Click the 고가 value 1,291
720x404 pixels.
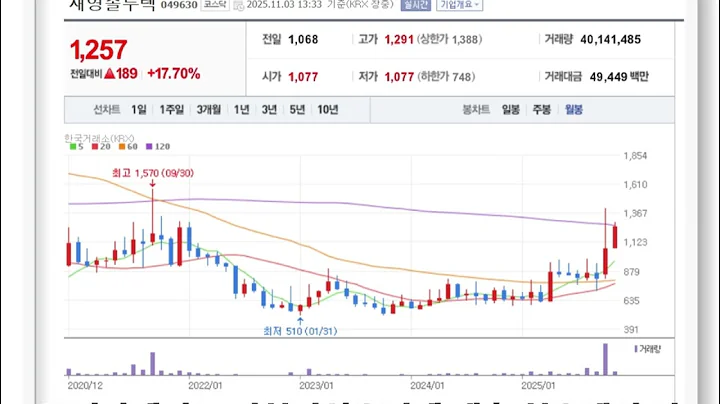click(399, 39)
